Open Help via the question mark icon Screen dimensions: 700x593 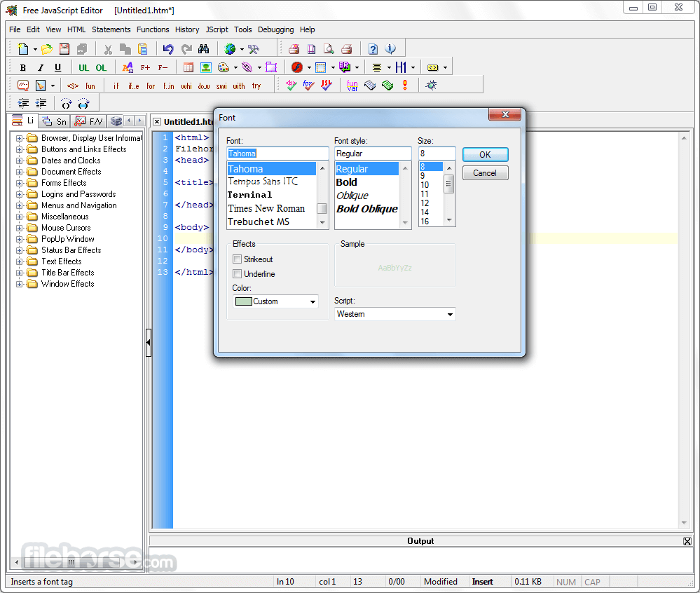pyautogui.click(x=373, y=48)
